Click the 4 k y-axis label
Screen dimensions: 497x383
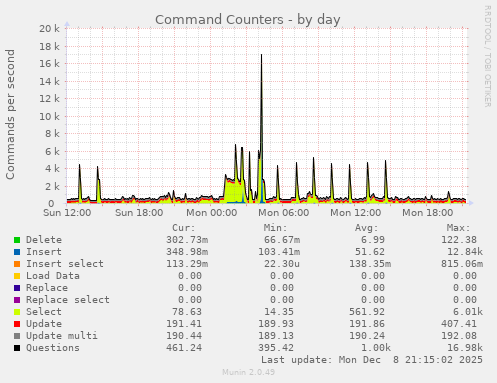coord(52,169)
